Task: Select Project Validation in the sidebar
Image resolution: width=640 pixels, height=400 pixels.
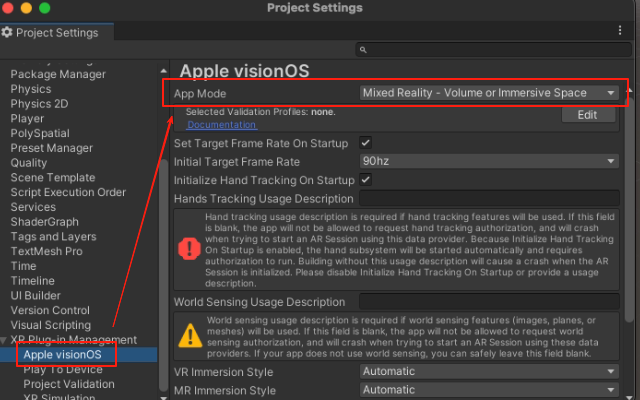Action: (x=69, y=384)
